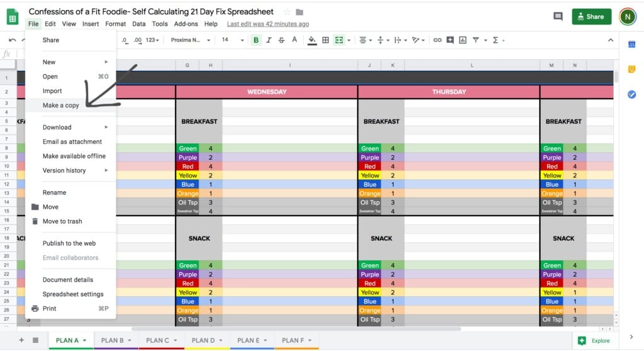
Task: Open horizontal align dropdown
Action: [x=365, y=40]
